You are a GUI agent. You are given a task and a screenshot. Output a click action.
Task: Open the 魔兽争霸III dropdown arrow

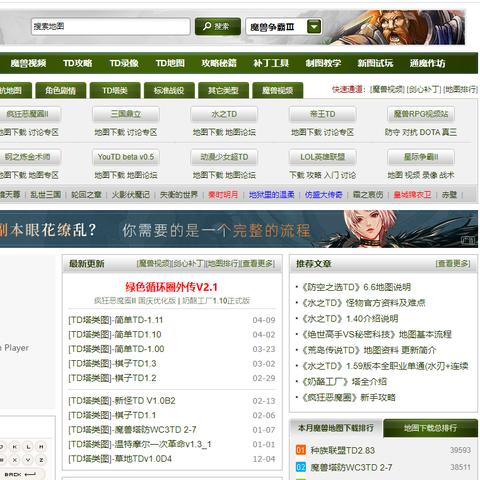coord(314,27)
